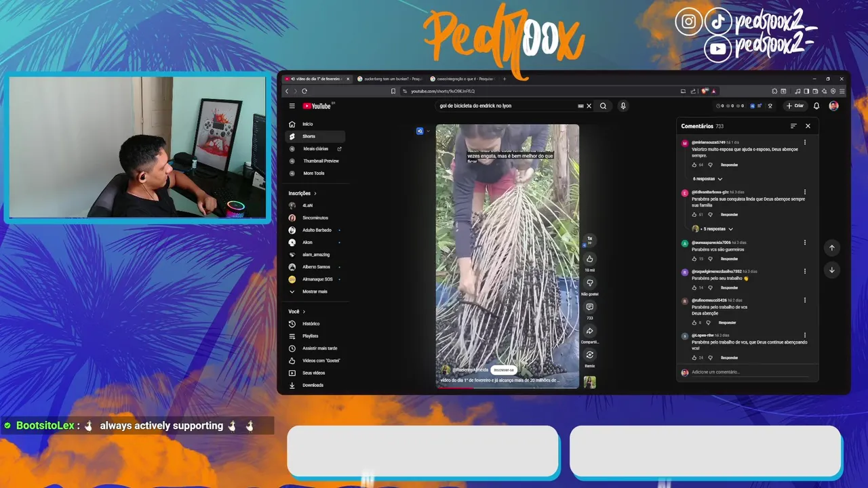Open options for @rufinomeucci5426 comment
The image size is (868, 488).
pos(805,300)
